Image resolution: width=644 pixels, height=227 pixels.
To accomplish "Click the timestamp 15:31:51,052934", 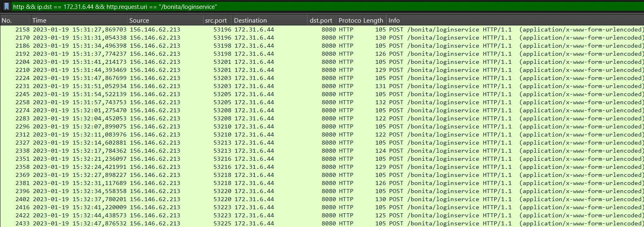I will pyautogui.click(x=99, y=86).
